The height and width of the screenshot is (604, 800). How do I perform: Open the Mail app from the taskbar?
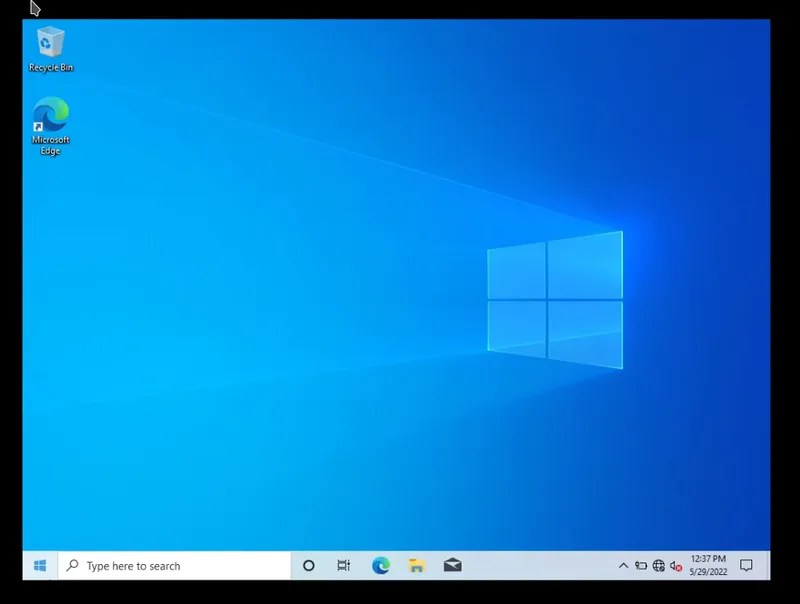coord(453,565)
